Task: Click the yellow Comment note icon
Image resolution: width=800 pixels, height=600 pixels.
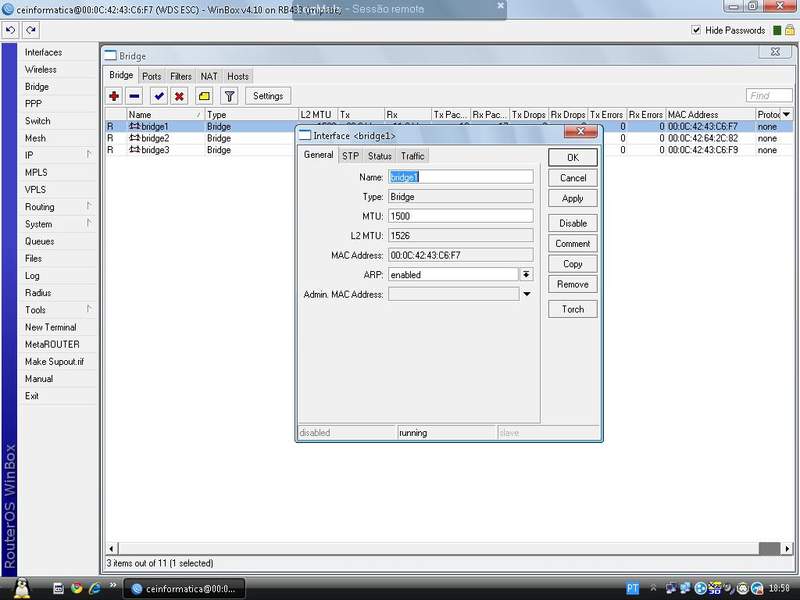Action: point(204,96)
